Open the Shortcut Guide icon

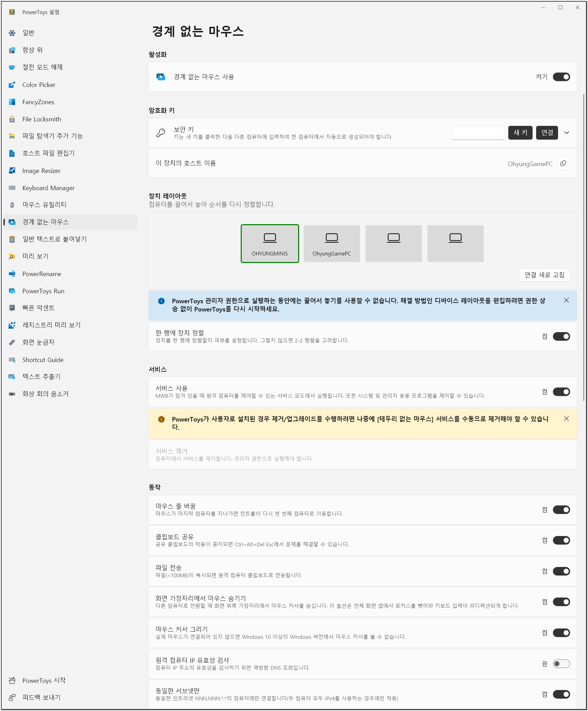[12, 360]
